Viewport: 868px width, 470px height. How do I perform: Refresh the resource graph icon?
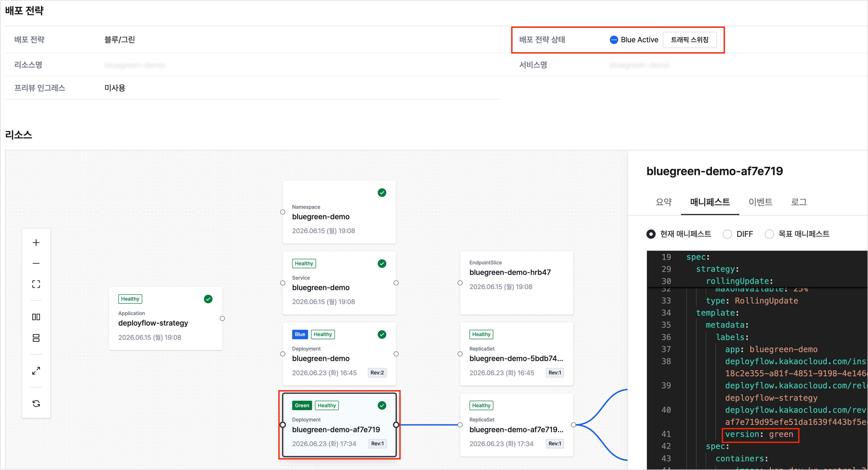coord(36,403)
